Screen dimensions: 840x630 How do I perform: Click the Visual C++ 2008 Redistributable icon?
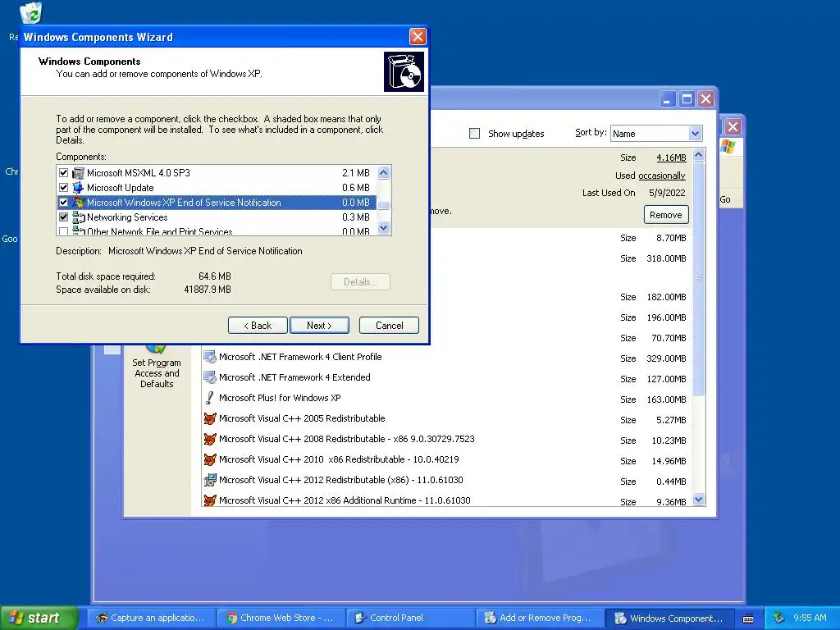(x=210, y=439)
